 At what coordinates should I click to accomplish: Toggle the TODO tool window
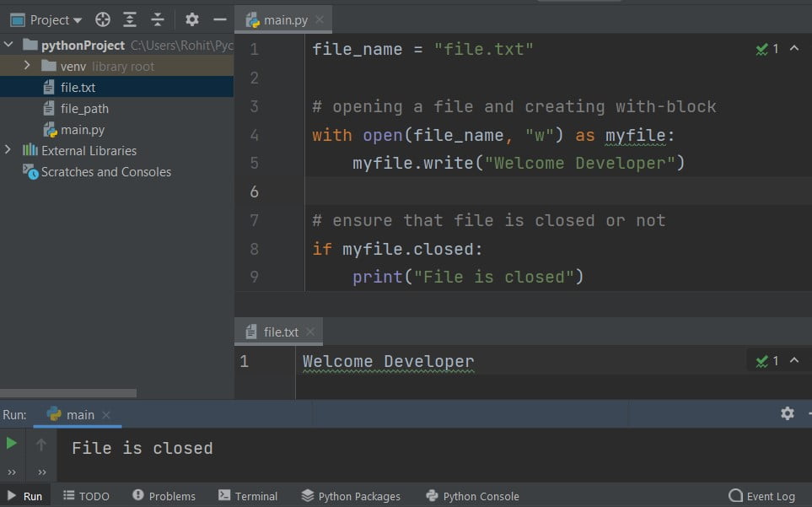click(x=87, y=496)
